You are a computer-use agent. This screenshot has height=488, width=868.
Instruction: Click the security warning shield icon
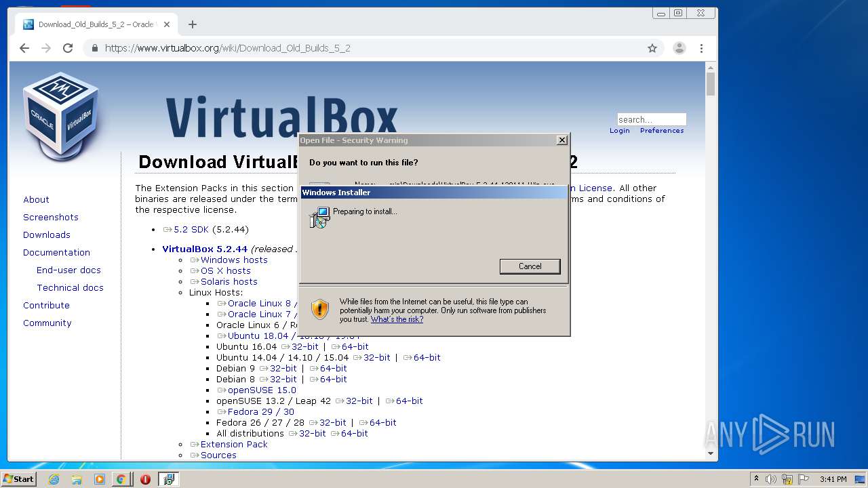point(320,310)
